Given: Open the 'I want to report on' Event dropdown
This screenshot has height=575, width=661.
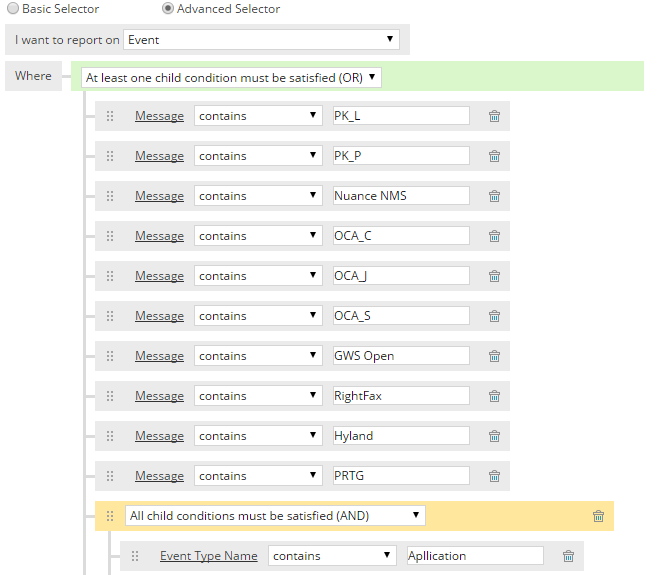Looking at the screenshot, I should click(x=261, y=40).
